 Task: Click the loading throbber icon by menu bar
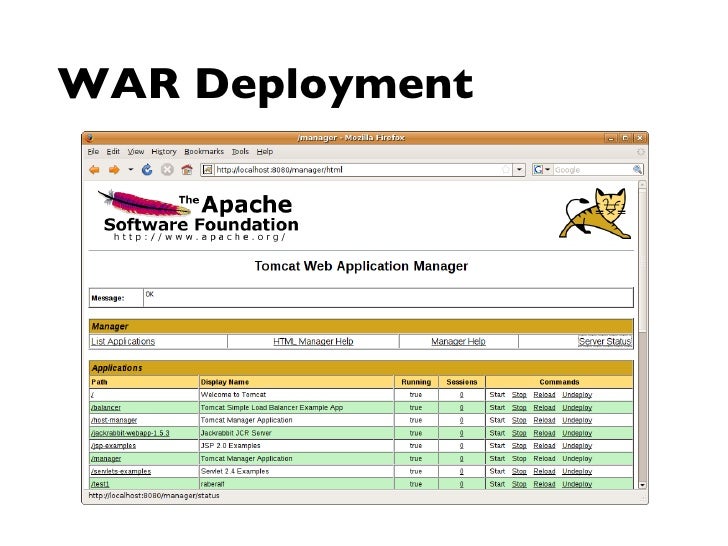click(641, 152)
